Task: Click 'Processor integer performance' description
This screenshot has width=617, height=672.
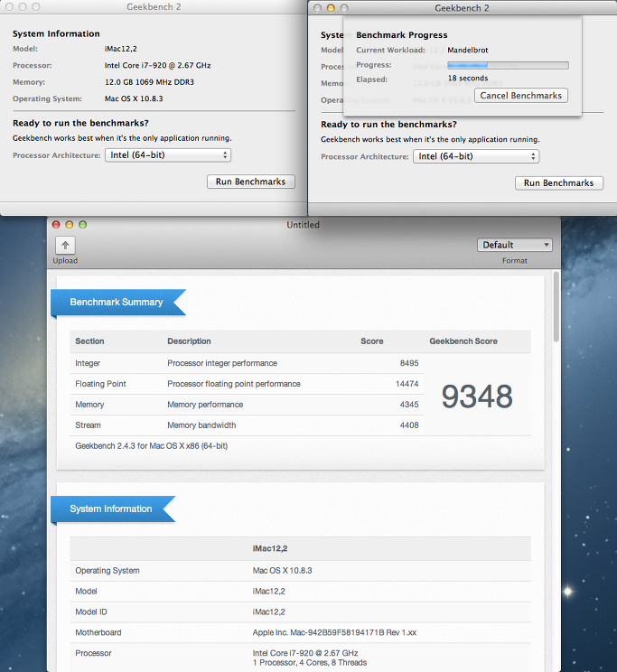Action: [222, 363]
